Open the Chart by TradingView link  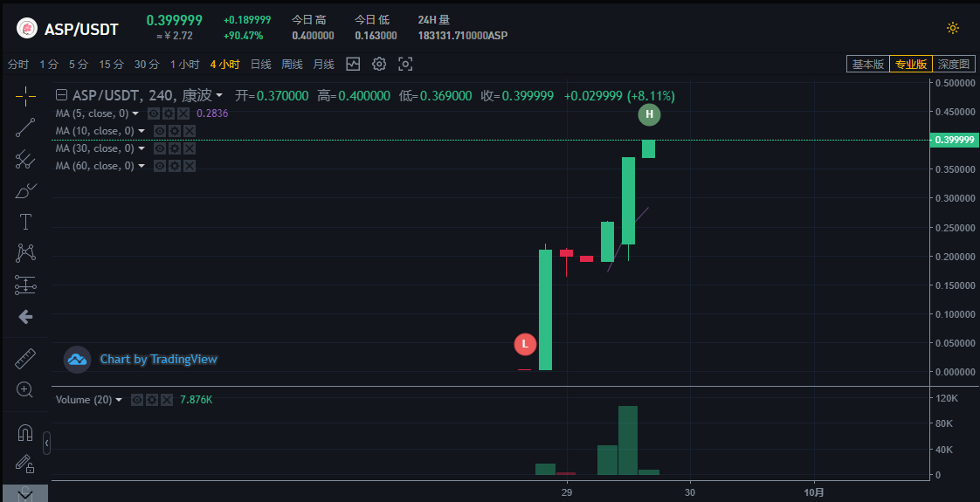click(158, 359)
